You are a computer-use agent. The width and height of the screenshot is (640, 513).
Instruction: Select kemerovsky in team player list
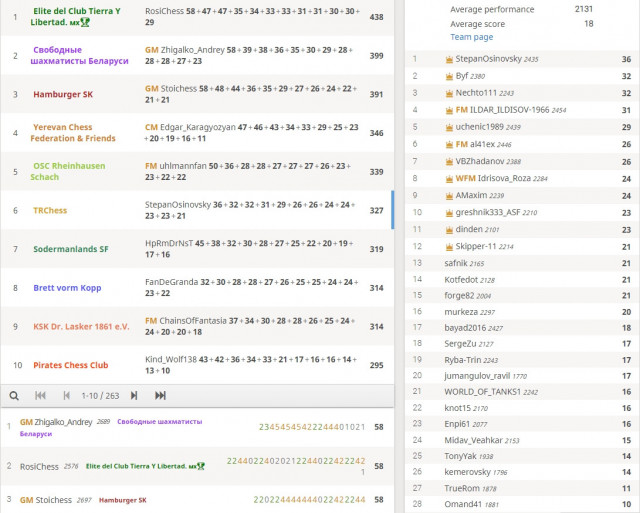coord(467,472)
